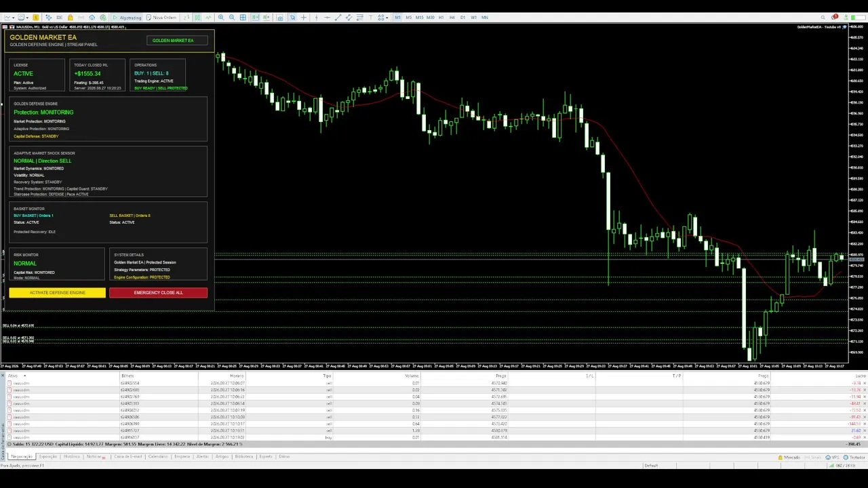Select the vertical line tool
Screen dimensions: 868x488
pyautogui.click(x=316, y=17)
